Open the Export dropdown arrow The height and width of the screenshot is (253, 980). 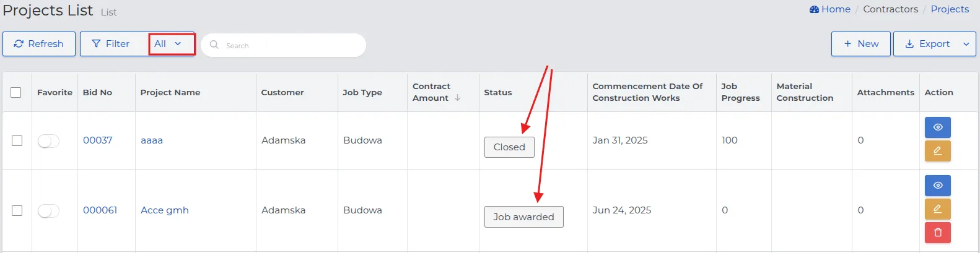pos(966,44)
